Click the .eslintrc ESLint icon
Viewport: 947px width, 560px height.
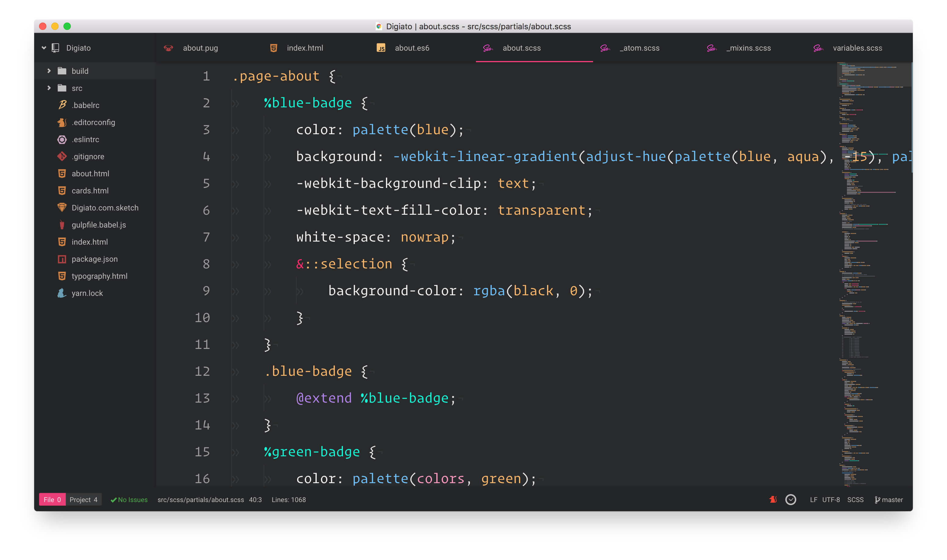click(x=62, y=139)
